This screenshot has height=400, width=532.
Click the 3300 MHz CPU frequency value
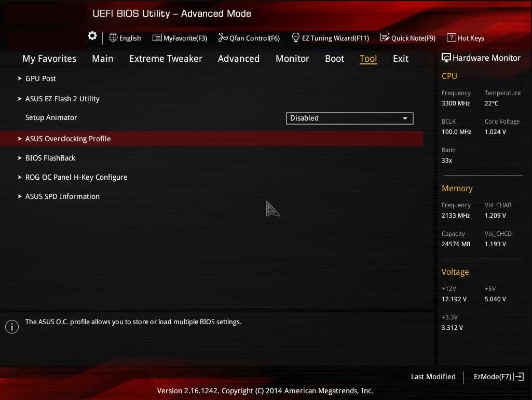tap(455, 103)
